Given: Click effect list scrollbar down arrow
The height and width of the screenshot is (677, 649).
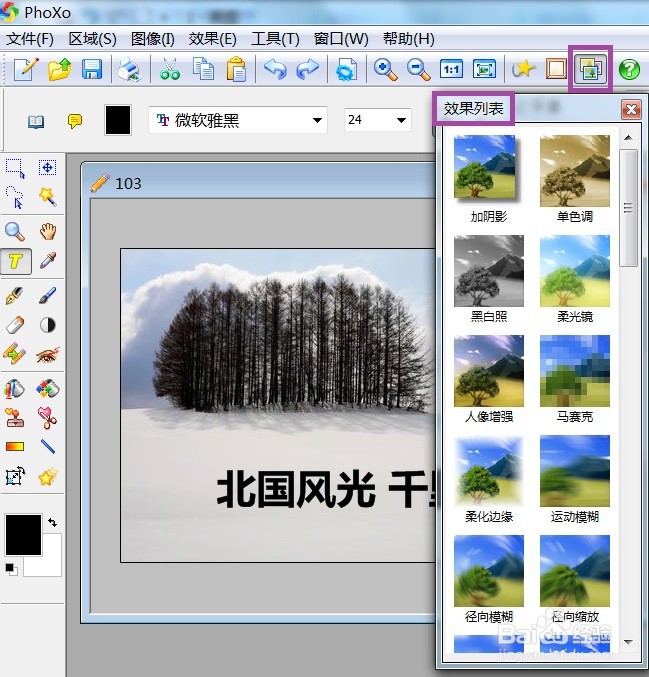Looking at the screenshot, I should (x=629, y=642).
